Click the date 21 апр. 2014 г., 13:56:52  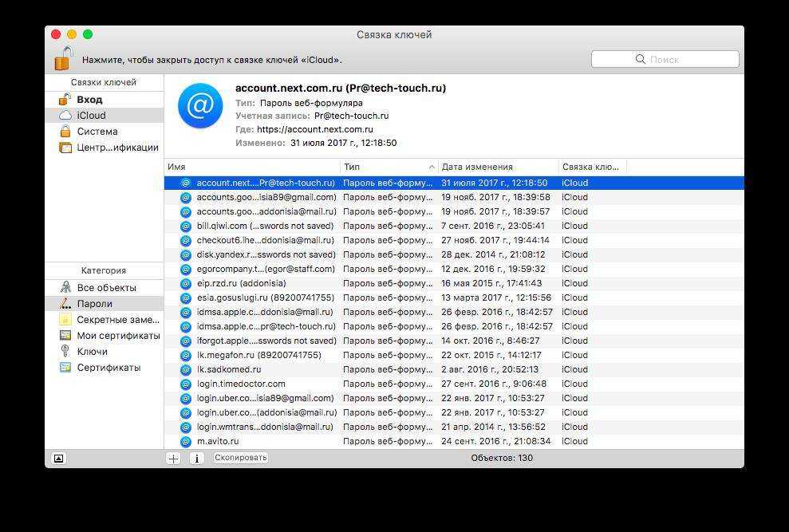pos(494,427)
